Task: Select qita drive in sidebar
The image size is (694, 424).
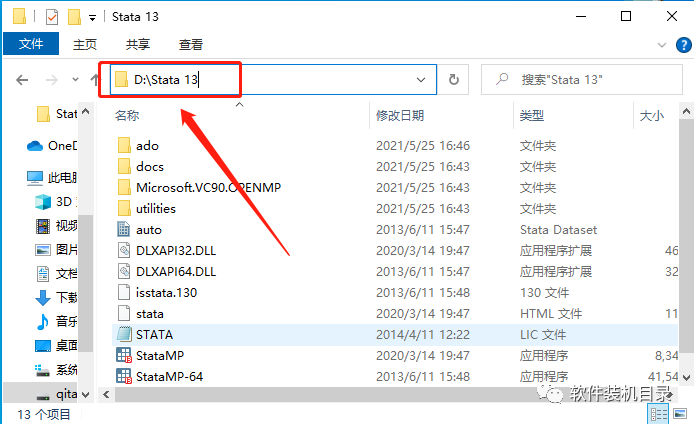Action: click(x=57, y=393)
